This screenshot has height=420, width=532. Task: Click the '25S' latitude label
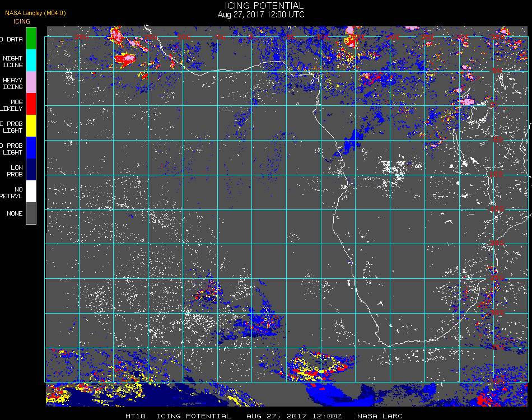tap(497, 278)
